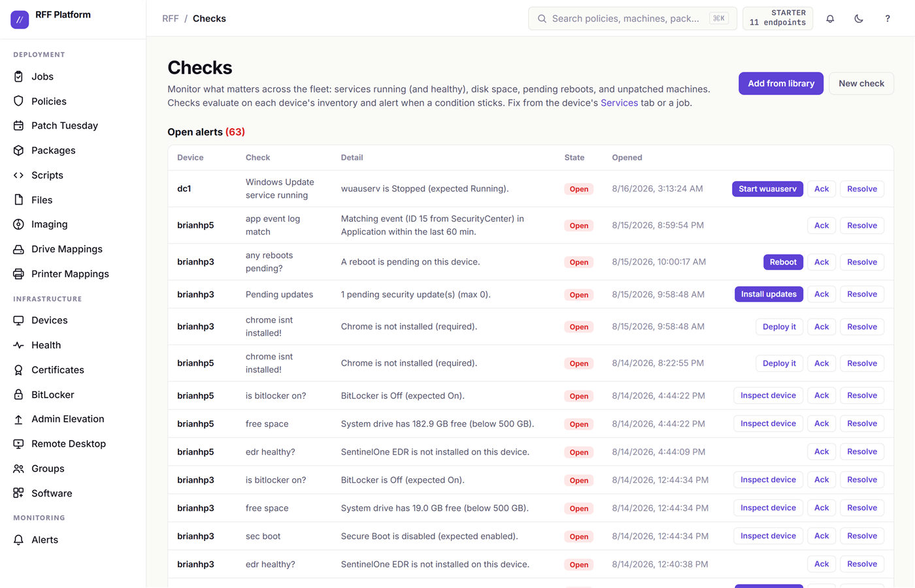Click the State column header
Screen dimensions: 915x588
(x=574, y=157)
